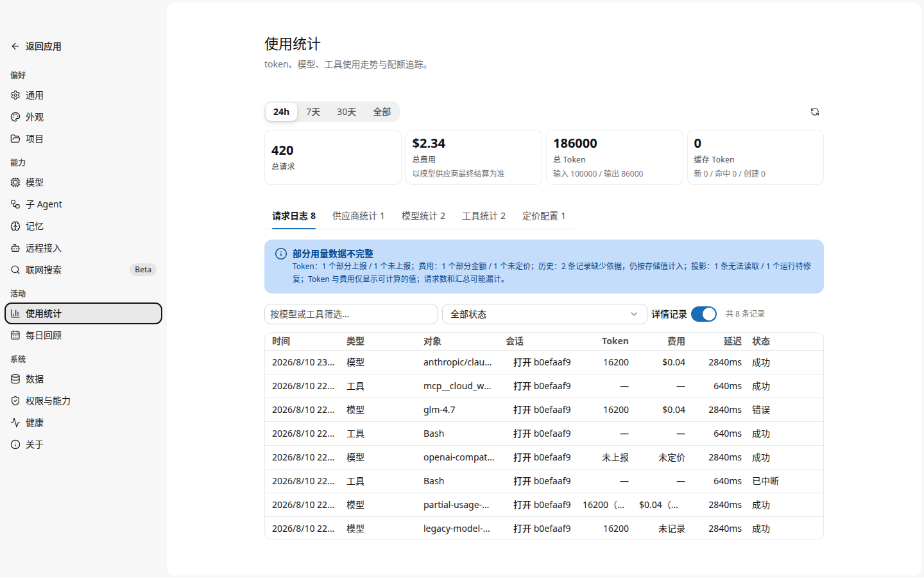Click the 总费用 $2.34 stat card
Viewport: 924px width, 578px height.
pyautogui.click(x=474, y=157)
